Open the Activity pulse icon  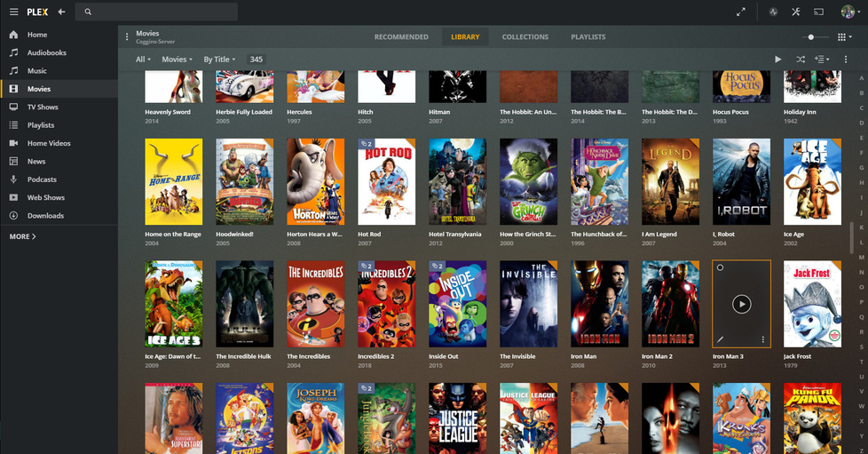(x=773, y=12)
